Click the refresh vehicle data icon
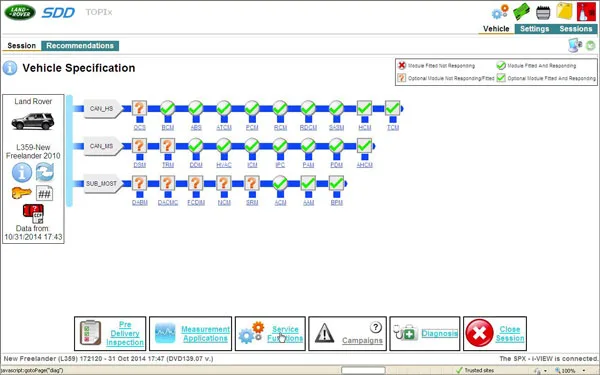Viewport: 600px width, 375px height. coord(45,172)
